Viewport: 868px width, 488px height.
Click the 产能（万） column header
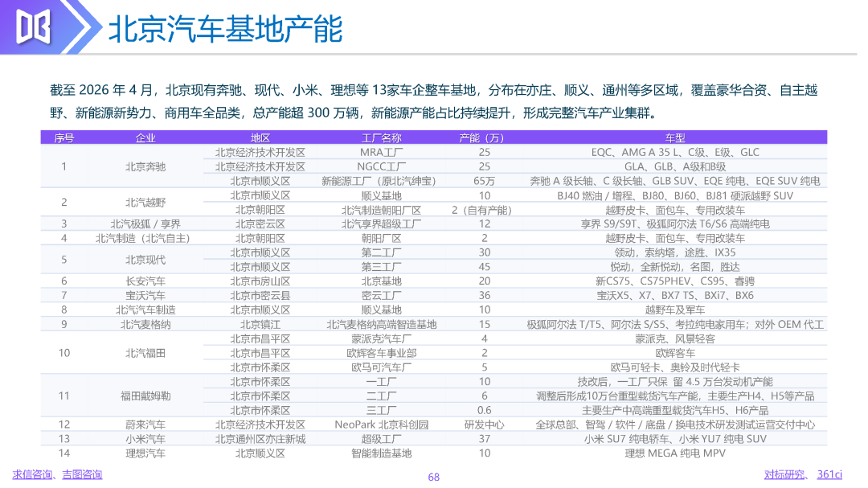(481, 138)
